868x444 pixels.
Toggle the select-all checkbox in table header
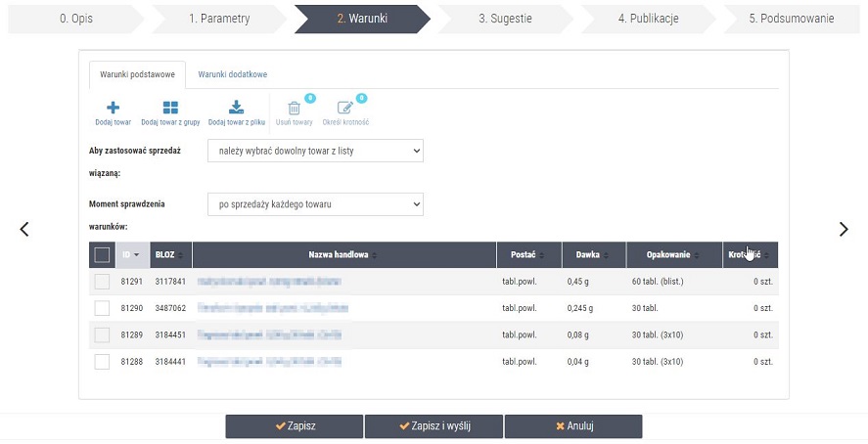click(102, 255)
